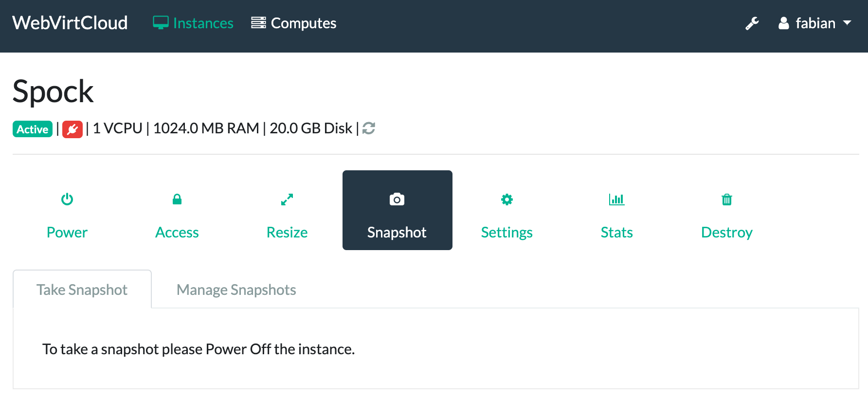This screenshot has width=868, height=399.
Task: Refresh instance info with circular arrows icon
Action: (x=368, y=128)
